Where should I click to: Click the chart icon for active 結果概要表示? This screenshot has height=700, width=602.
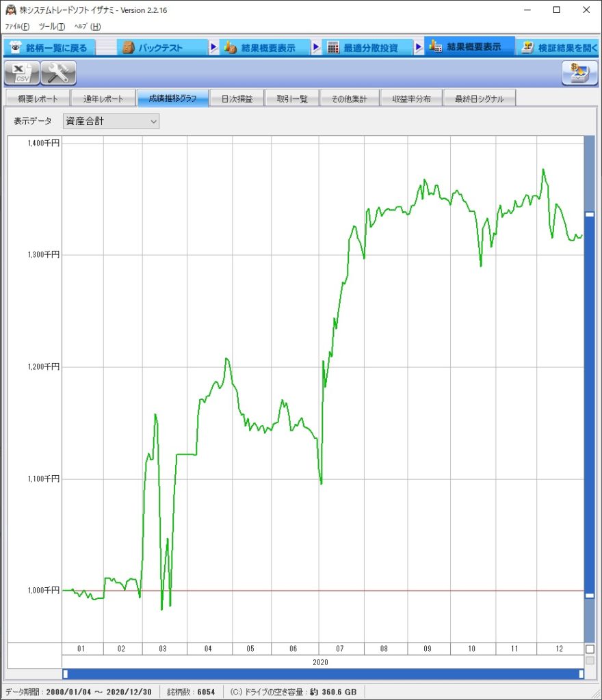tap(435, 47)
